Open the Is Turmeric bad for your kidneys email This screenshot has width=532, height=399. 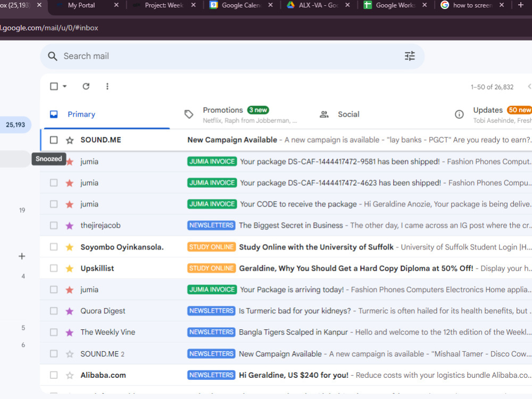286,311
